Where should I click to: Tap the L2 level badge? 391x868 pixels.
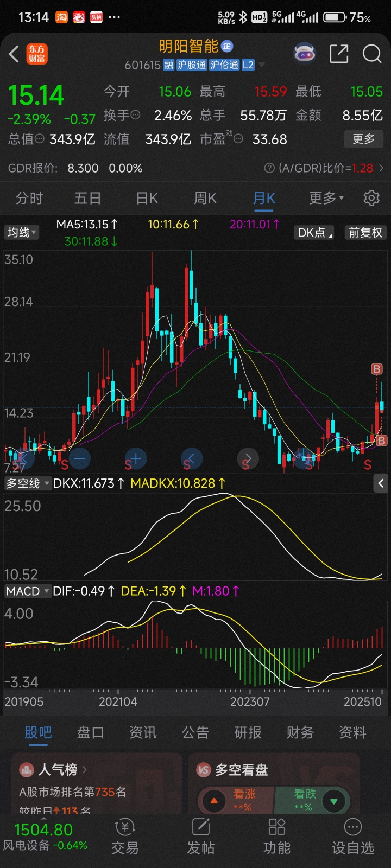pyautogui.click(x=248, y=65)
